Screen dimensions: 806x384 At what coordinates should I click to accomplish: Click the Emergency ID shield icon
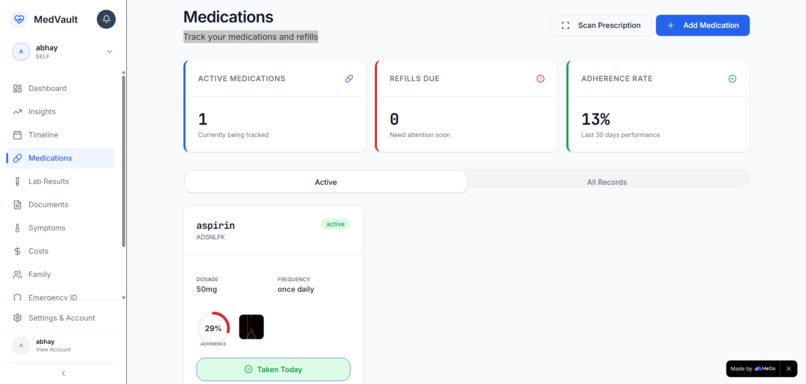(17, 297)
